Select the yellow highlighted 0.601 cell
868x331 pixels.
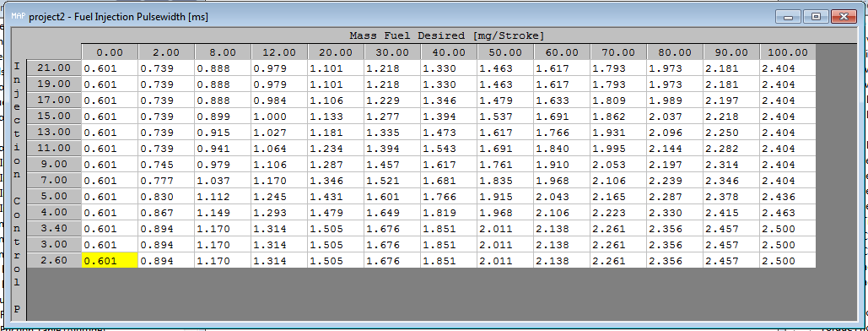(x=111, y=261)
